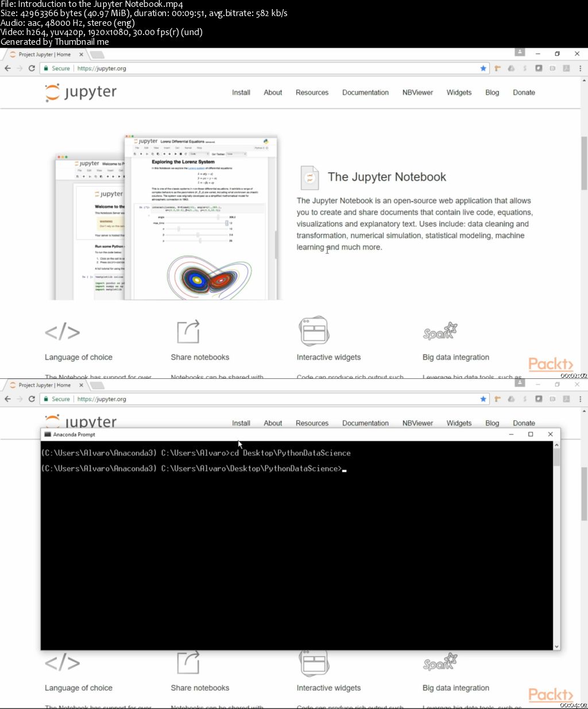
Task: Open Blog link on upper Jupyter page
Action: (x=492, y=92)
